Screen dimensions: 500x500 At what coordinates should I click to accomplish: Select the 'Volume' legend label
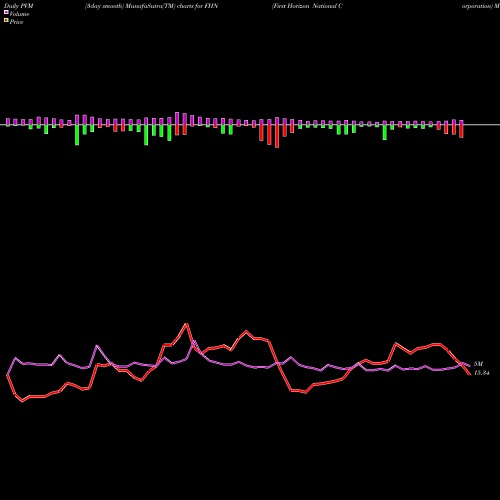coord(19,14)
